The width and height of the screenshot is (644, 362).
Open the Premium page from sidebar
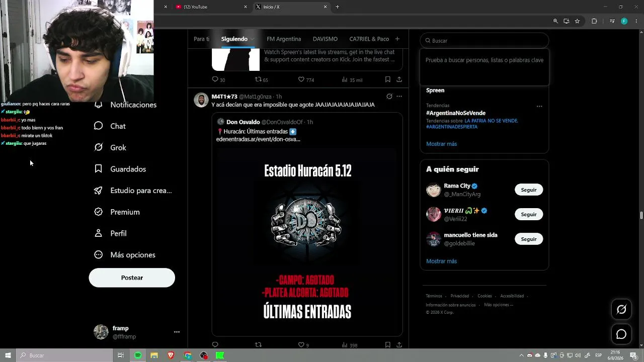[117, 212]
